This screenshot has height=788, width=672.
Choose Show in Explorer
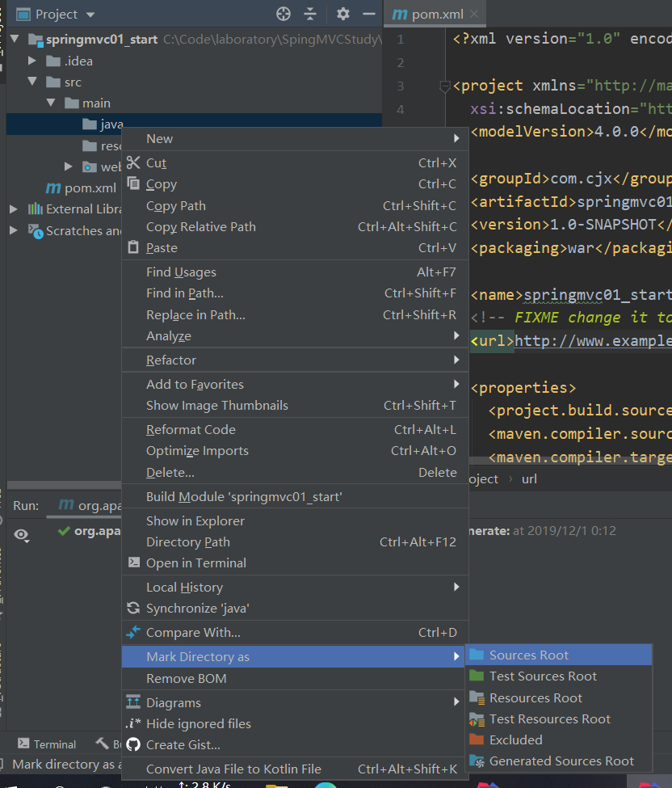(296, 520)
